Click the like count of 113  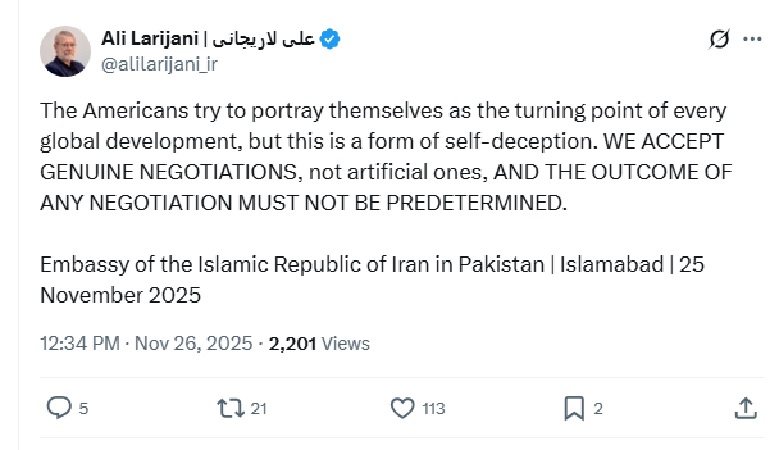click(433, 408)
